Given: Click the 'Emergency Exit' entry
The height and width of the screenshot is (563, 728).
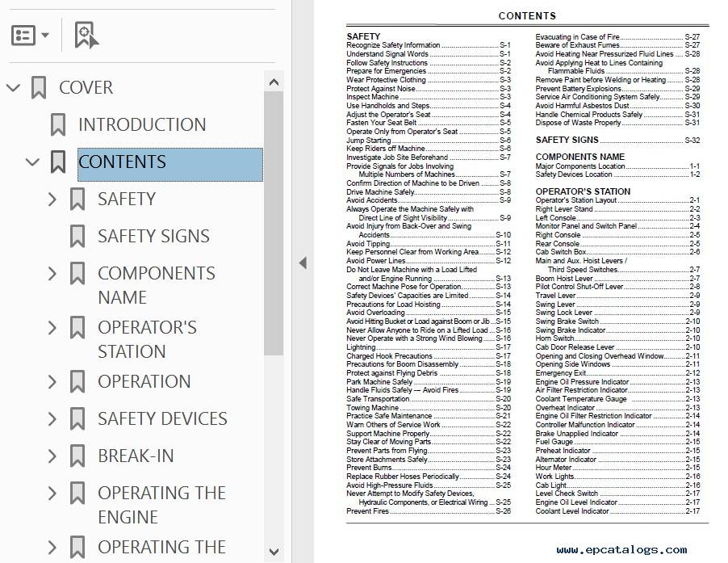Looking at the screenshot, I should click(617, 373).
